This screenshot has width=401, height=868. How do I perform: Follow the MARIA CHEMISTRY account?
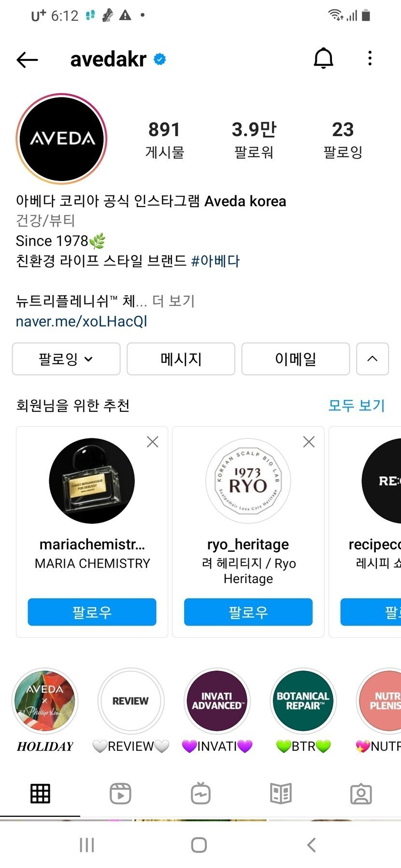[x=92, y=612]
